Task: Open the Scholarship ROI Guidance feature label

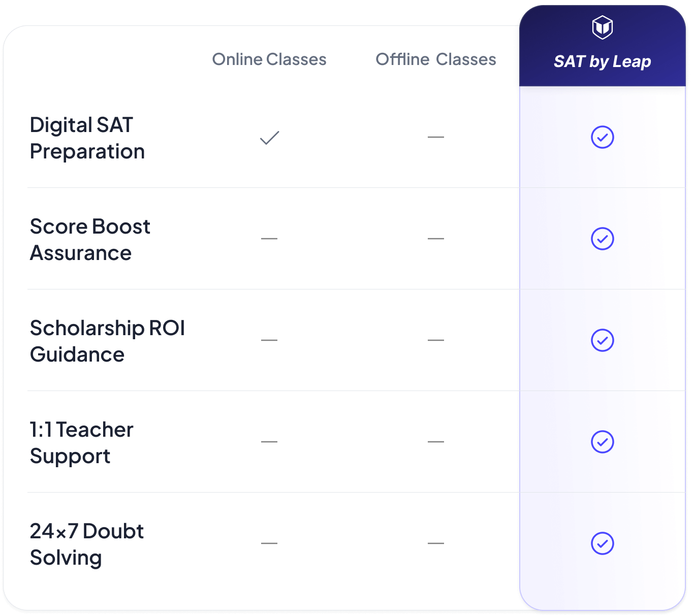Action: (107, 341)
